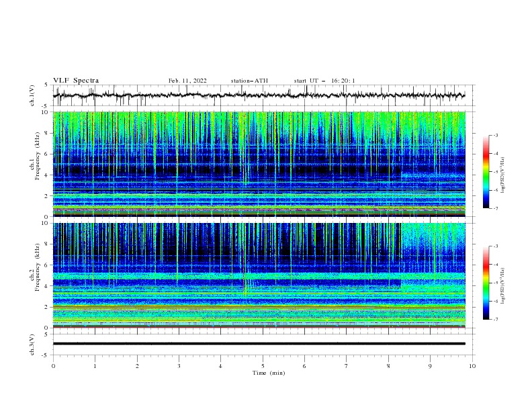Click time axis tick label "3"

tap(179, 366)
